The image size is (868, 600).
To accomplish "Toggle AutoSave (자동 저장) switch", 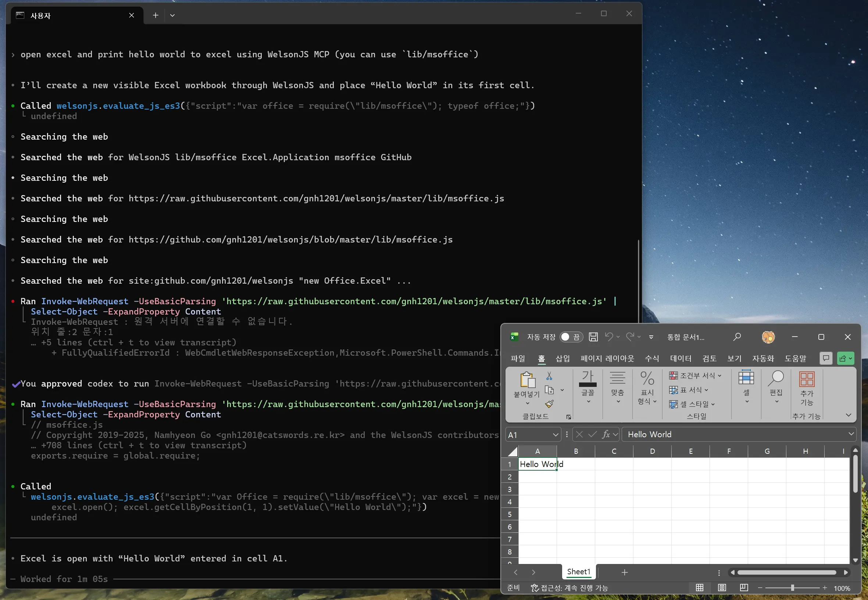I will pyautogui.click(x=571, y=337).
